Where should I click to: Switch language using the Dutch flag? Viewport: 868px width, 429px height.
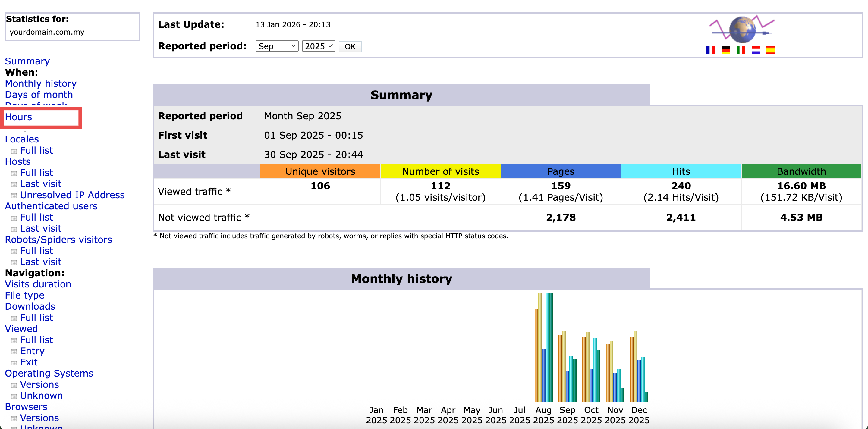click(x=756, y=50)
